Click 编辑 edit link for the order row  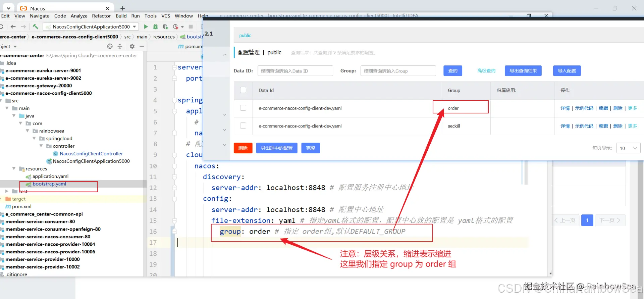(x=603, y=108)
